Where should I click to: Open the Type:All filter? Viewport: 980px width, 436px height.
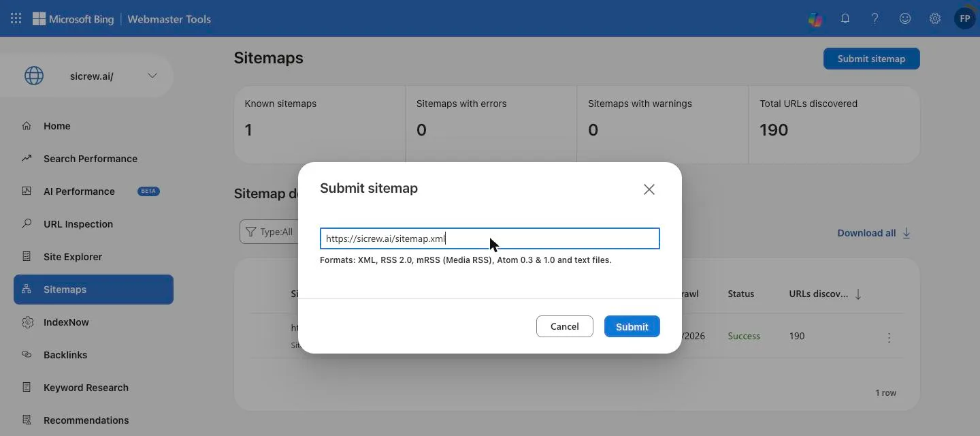pos(269,232)
